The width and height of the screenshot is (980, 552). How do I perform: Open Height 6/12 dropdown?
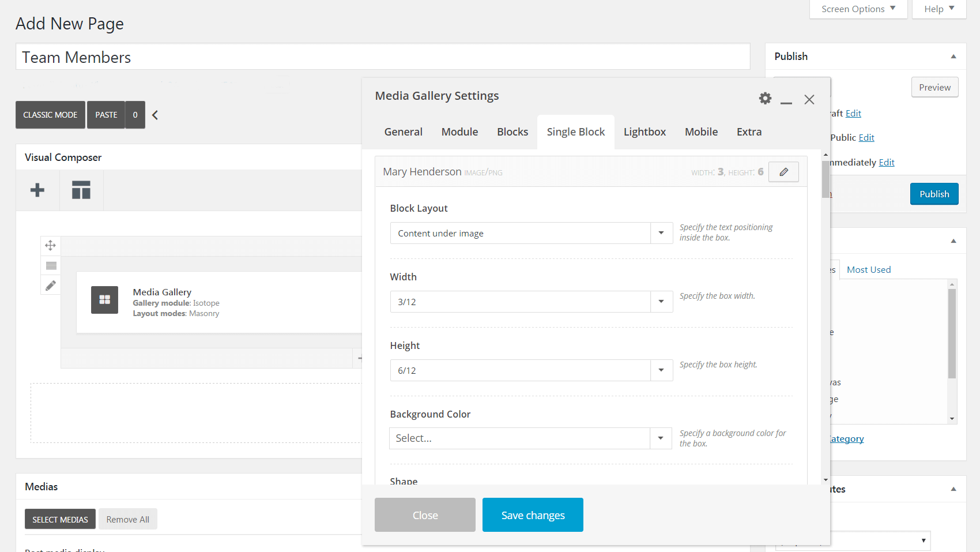point(532,370)
